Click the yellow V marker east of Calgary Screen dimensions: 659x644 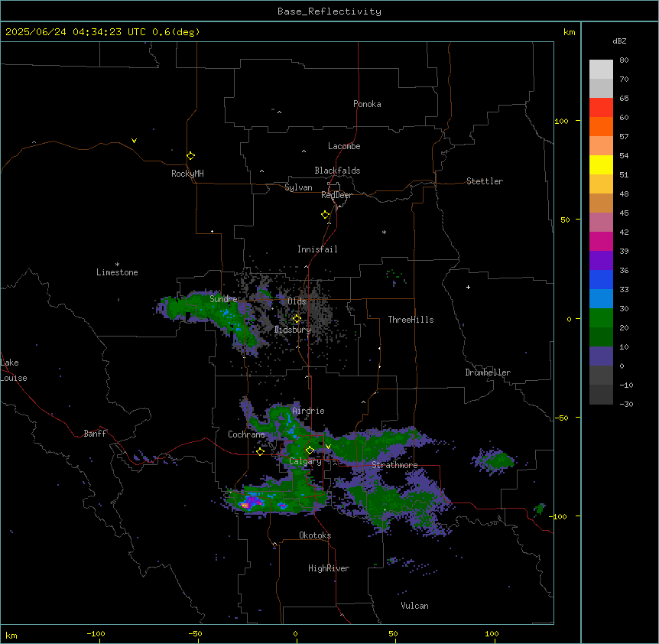328,447
